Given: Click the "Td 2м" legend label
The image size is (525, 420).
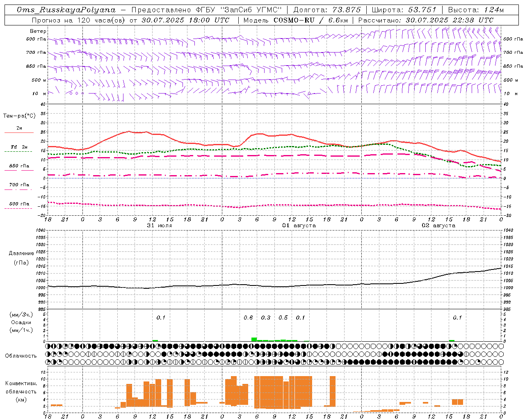Looking at the screenshot, I should pyautogui.click(x=19, y=147).
